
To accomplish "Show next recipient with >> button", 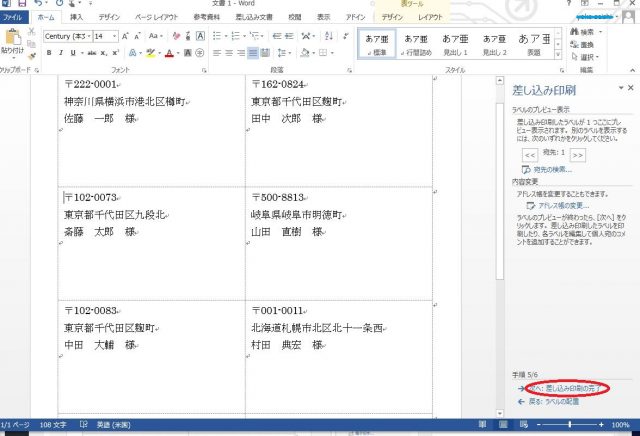I will pos(578,155).
